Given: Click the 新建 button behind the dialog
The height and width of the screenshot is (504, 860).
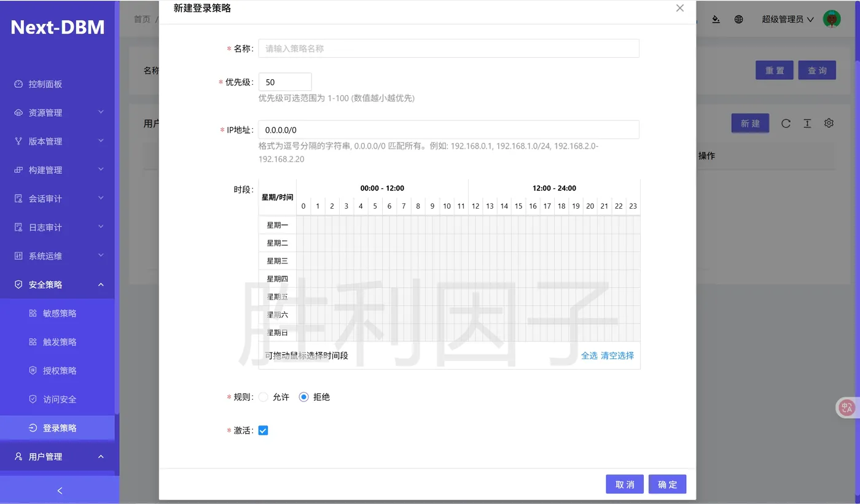Looking at the screenshot, I should pos(750,123).
